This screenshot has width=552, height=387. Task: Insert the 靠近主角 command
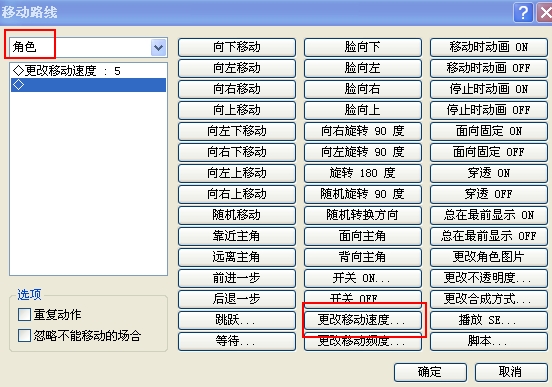click(x=237, y=236)
